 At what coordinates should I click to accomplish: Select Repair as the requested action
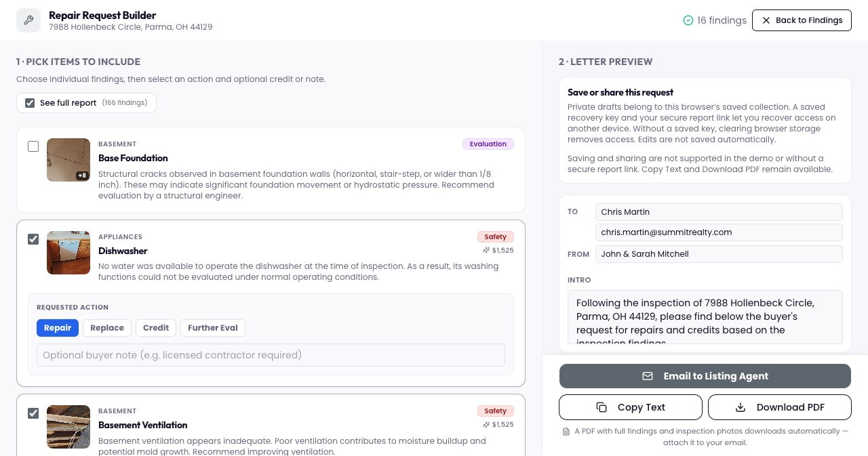pos(58,328)
